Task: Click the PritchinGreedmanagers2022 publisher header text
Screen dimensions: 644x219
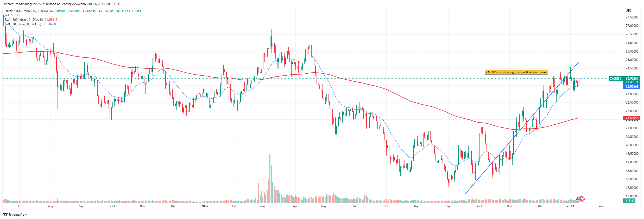Action: [22, 4]
